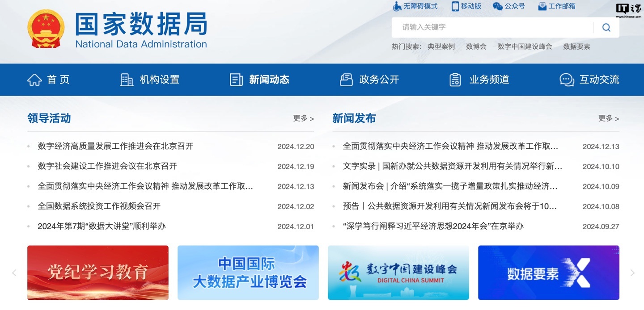Click the left carousel arrow
Image resolution: width=644 pixels, height=310 pixels.
pyautogui.click(x=14, y=272)
